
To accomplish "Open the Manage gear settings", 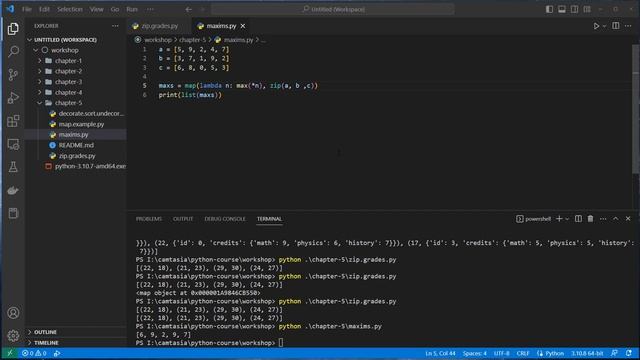I will pyautogui.click(x=13, y=336).
